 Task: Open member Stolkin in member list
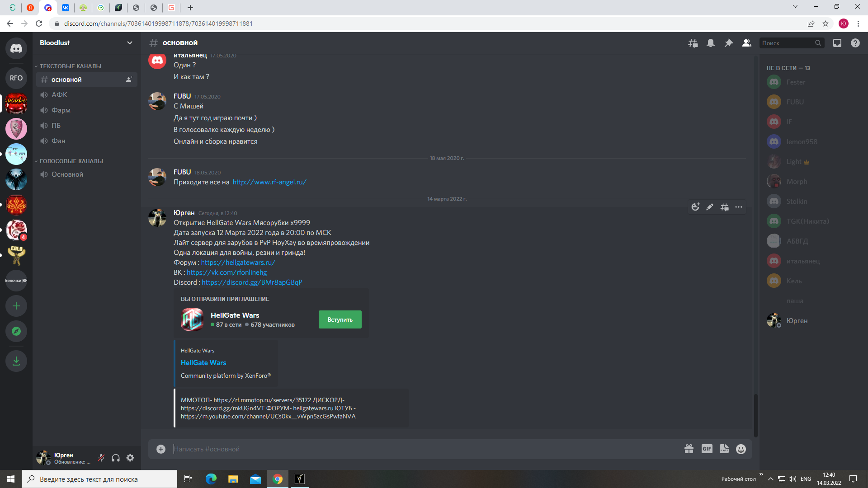(814, 202)
